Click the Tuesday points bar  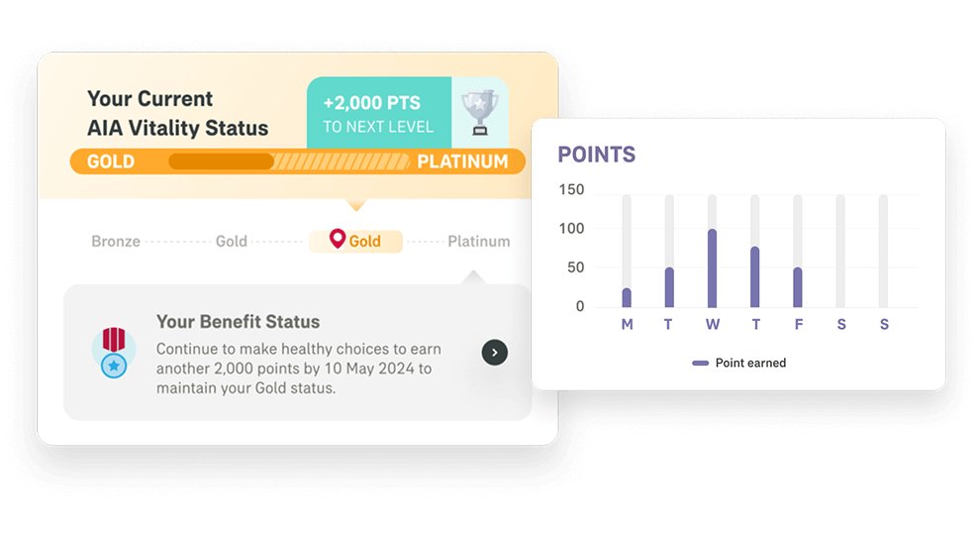pos(669,287)
